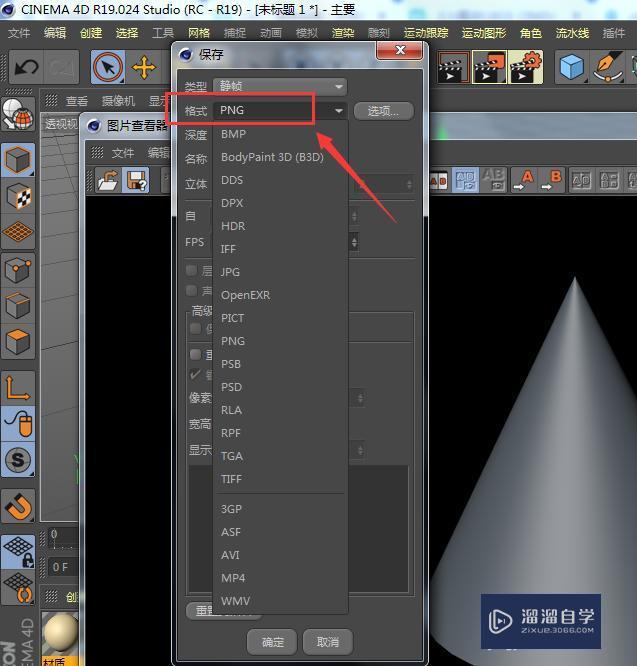Viewport: 637px width, 666px height.
Task: Click the 选项... button
Action: (x=383, y=111)
